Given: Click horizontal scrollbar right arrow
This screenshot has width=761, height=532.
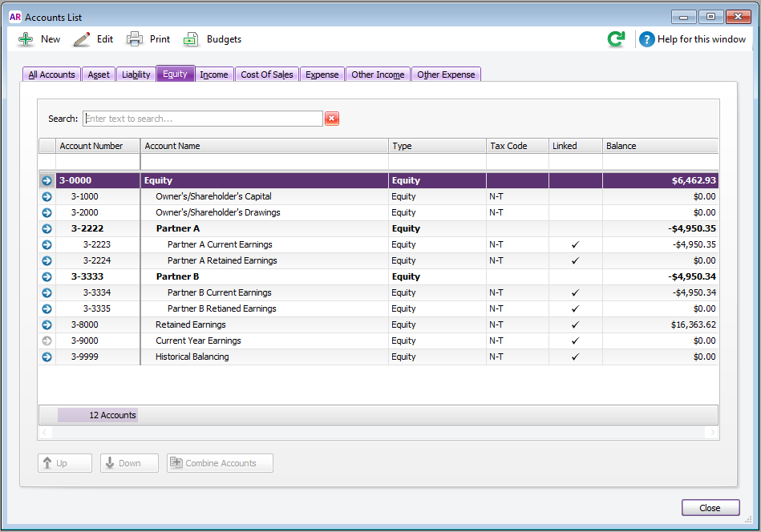Looking at the screenshot, I should point(712,432).
